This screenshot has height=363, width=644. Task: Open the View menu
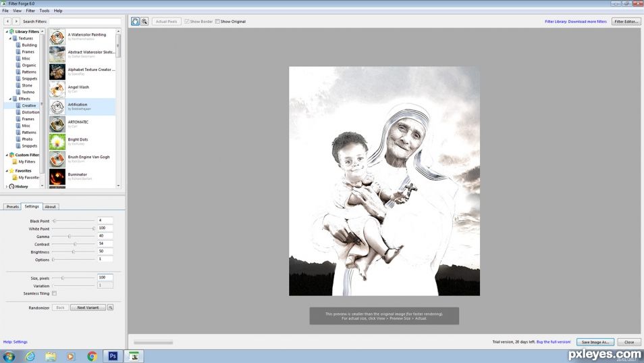click(x=18, y=11)
